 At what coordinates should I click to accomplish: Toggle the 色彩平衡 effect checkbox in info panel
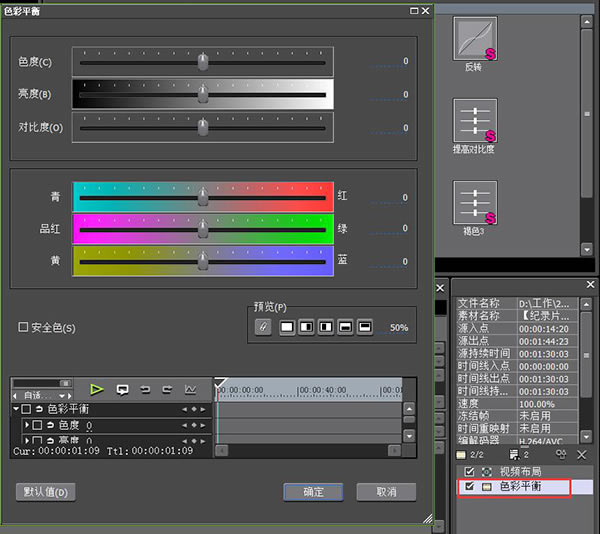(469, 486)
